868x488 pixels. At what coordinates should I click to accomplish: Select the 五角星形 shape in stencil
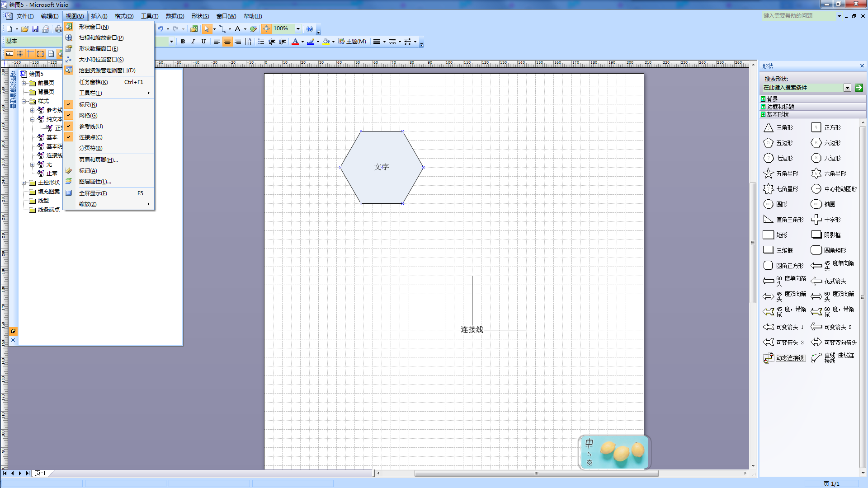tap(781, 174)
